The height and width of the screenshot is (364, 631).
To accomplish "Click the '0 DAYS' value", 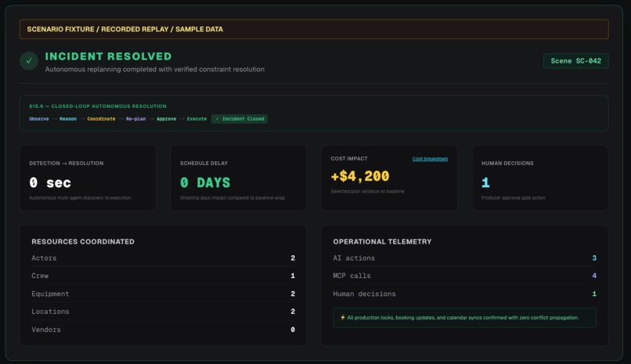I will click(x=205, y=182).
